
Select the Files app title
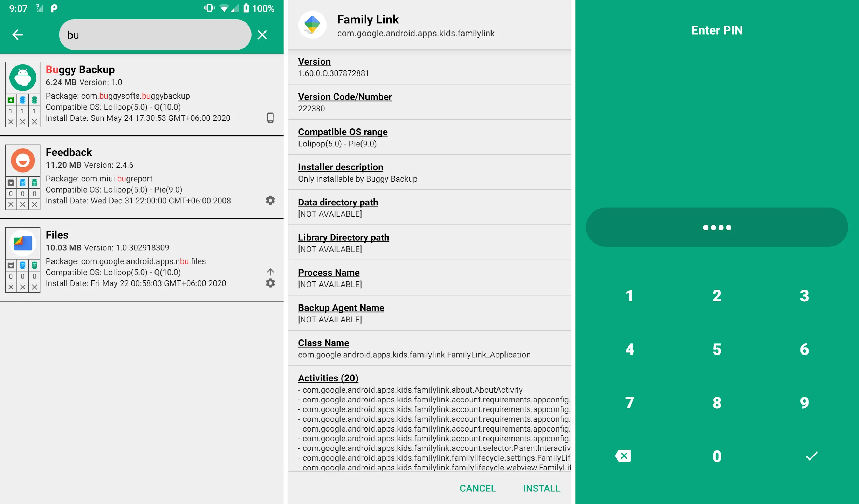pyautogui.click(x=57, y=235)
